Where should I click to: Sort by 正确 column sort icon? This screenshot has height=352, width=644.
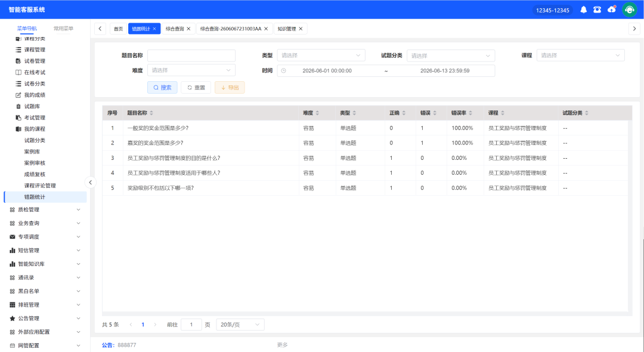[404, 113]
